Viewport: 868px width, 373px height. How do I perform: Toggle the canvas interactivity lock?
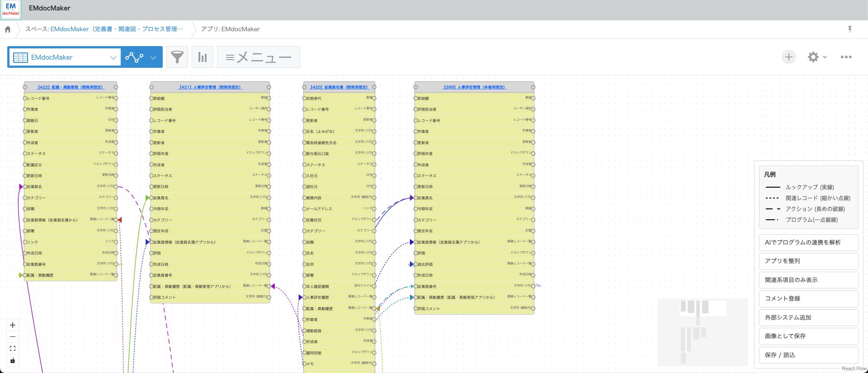(x=13, y=360)
